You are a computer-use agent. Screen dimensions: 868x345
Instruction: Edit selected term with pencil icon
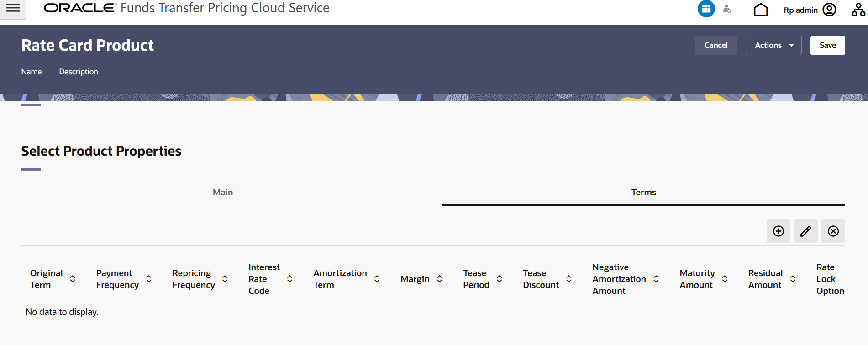806,231
